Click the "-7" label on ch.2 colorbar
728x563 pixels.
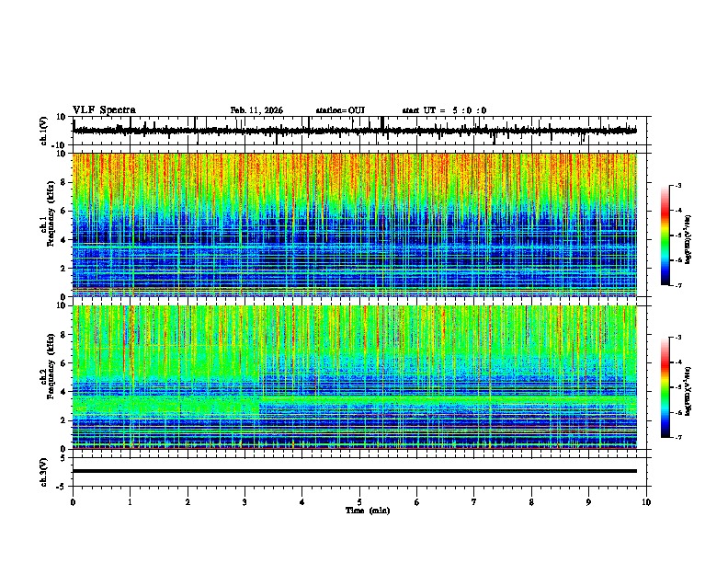678,437
